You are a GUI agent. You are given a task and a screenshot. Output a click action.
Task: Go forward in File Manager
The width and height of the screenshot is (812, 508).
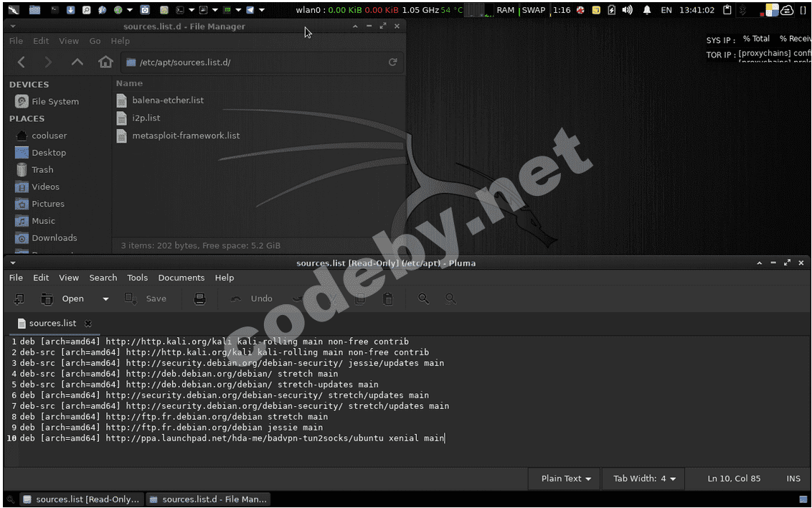[48, 62]
